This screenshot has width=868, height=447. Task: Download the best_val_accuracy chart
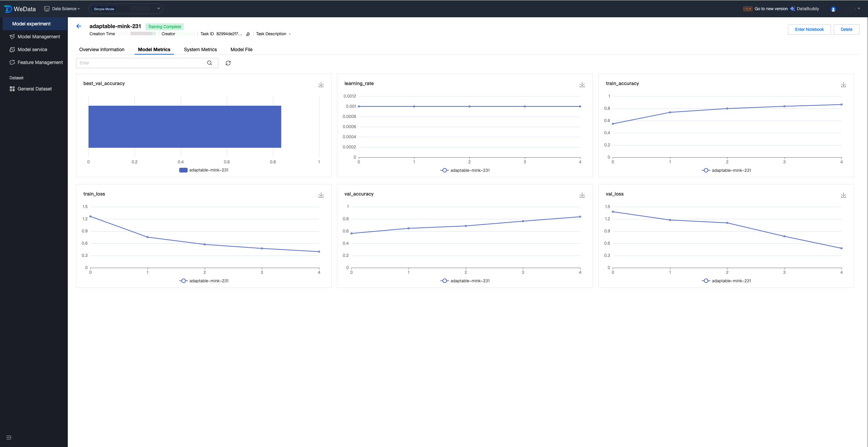[x=321, y=85]
